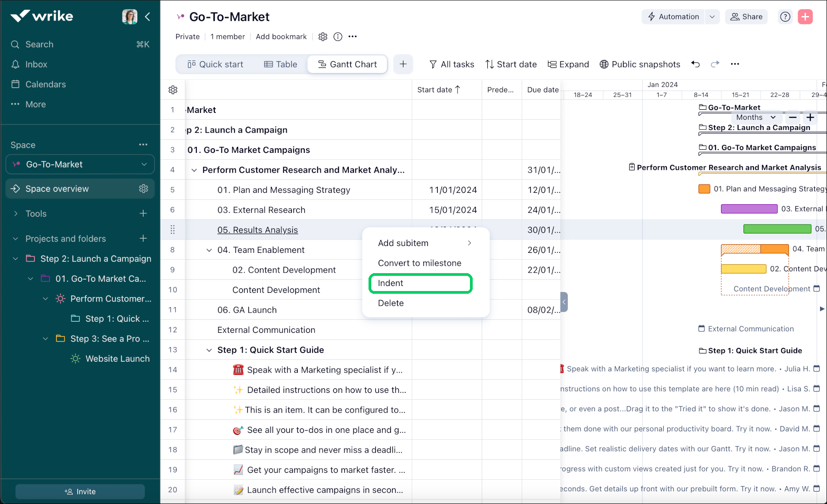The width and height of the screenshot is (827, 504).
Task: Click the redo arrow in the toolbar
Action: coord(715,64)
